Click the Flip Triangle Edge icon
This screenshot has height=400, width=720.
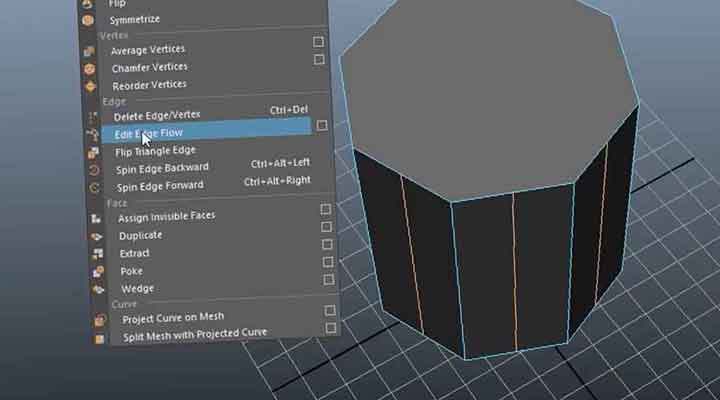pos(93,152)
